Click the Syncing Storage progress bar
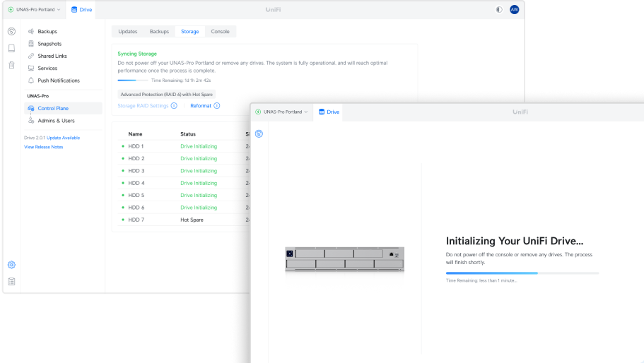Viewport: 644px width, 363px height. coord(133,81)
